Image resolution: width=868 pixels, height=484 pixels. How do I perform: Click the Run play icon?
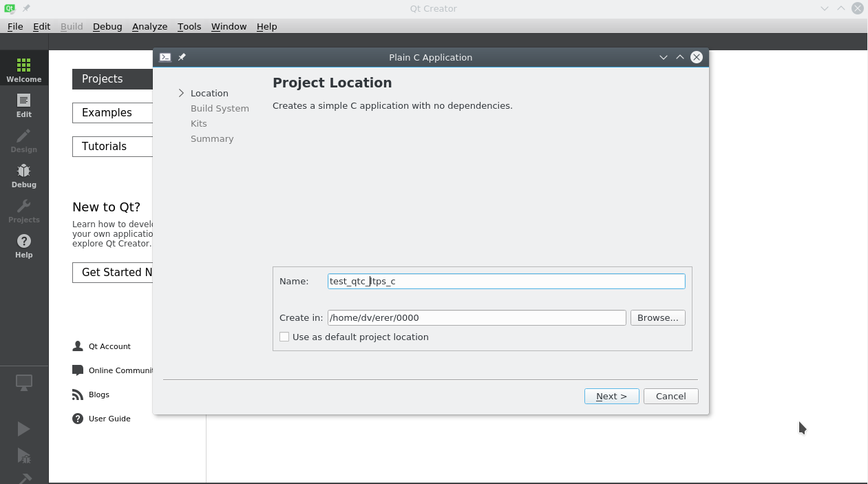[x=23, y=429]
